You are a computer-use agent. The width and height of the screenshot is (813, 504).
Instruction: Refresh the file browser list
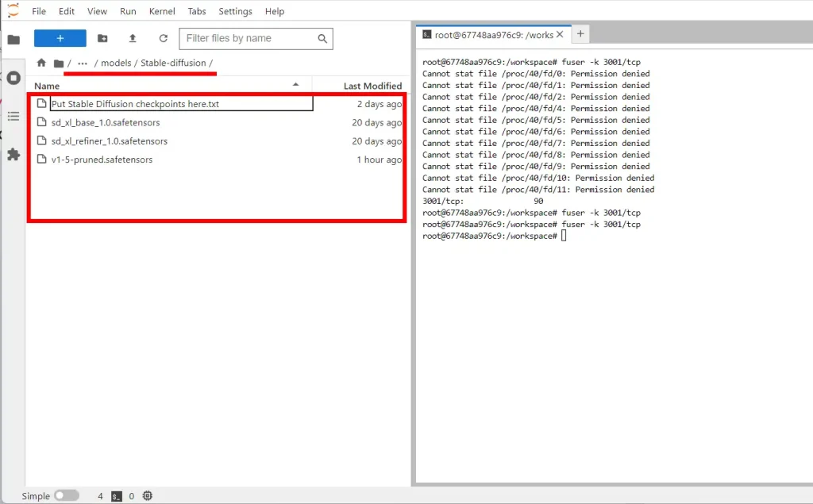pyautogui.click(x=164, y=38)
